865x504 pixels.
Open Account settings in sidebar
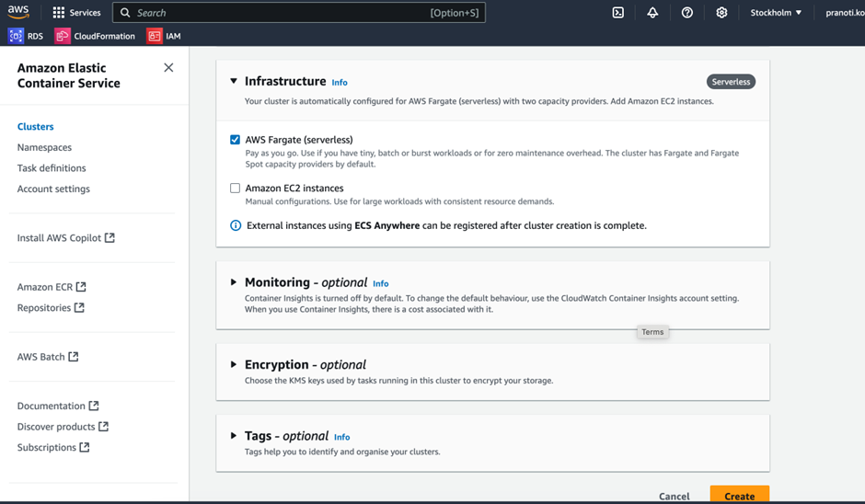[x=53, y=189]
